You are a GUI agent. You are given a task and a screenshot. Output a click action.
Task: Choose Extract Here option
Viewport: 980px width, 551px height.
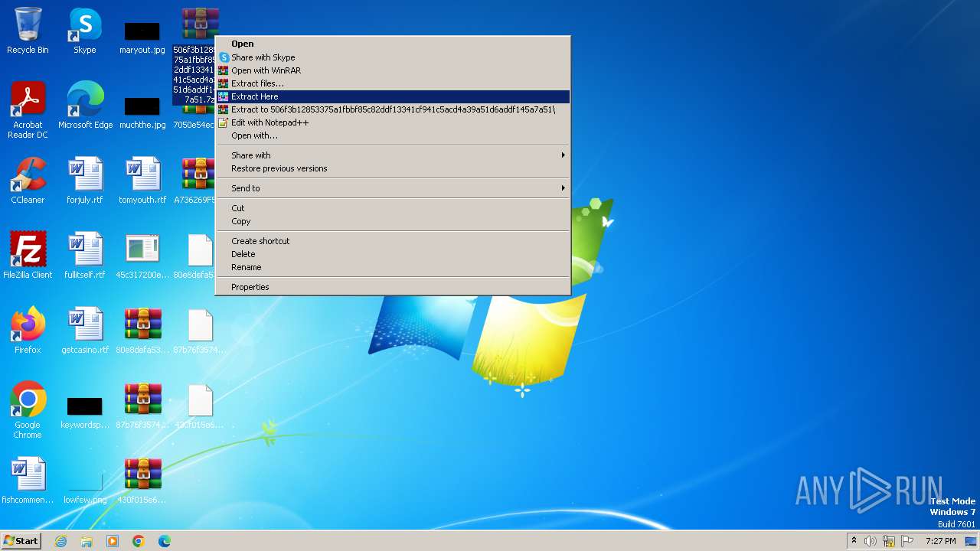(392, 96)
